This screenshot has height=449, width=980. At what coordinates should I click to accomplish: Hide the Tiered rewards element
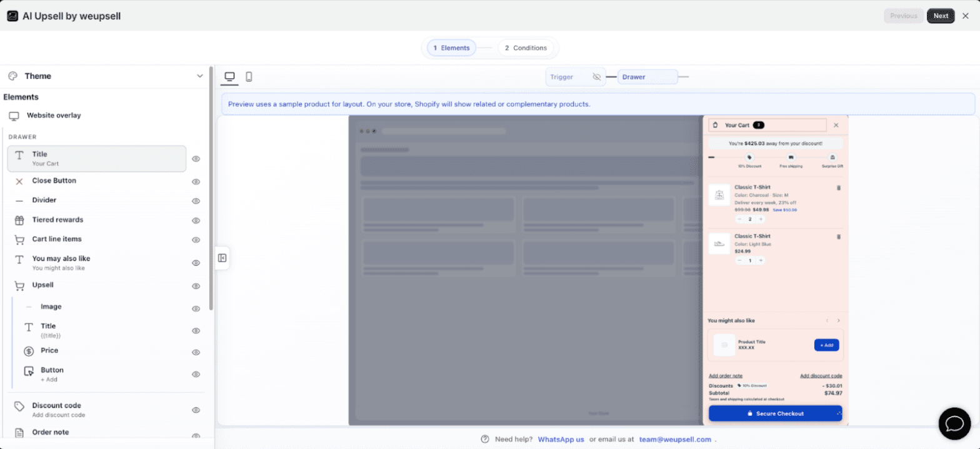tap(196, 220)
